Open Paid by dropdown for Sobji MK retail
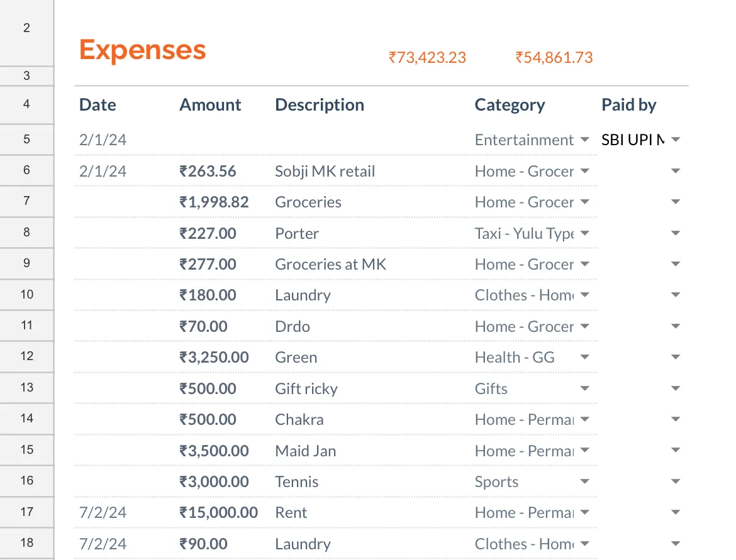This screenshot has height=560, width=736. (676, 171)
